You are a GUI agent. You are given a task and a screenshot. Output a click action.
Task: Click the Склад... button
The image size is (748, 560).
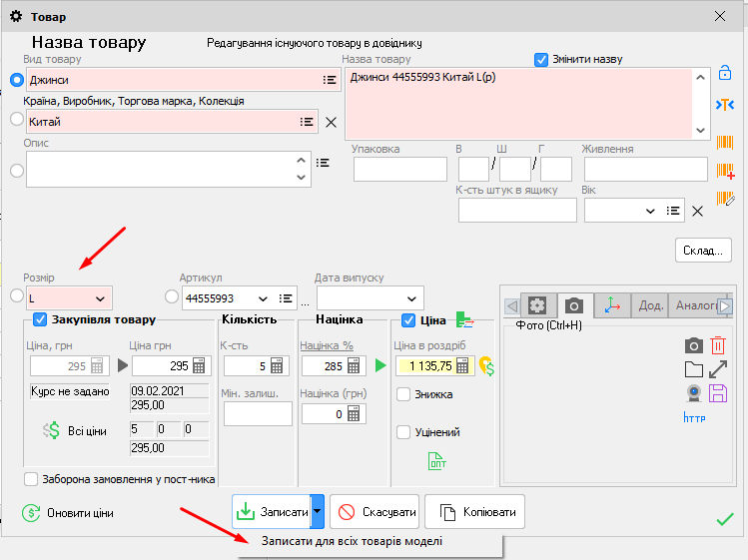click(704, 250)
